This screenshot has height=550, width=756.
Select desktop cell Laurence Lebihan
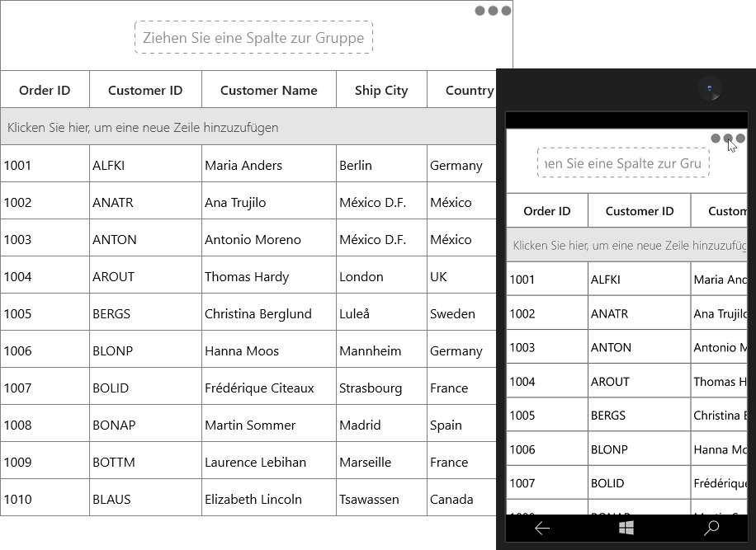click(x=269, y=462)
